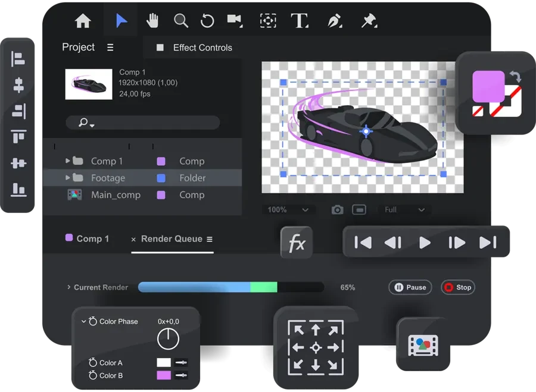Align layers to bottom edge
536x392 pixels.
coord(18,190)
